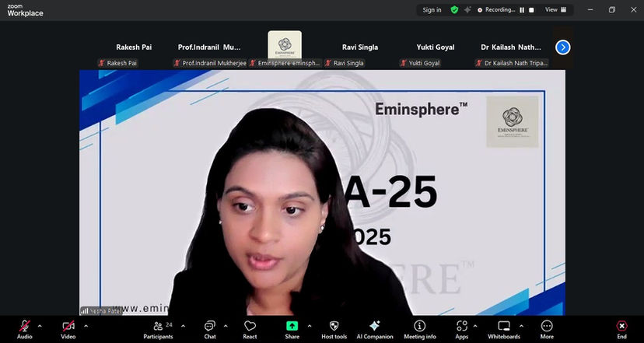Click the Recording status indicator
Viewport: 644px width, 343px height.
tap(496, 10)
